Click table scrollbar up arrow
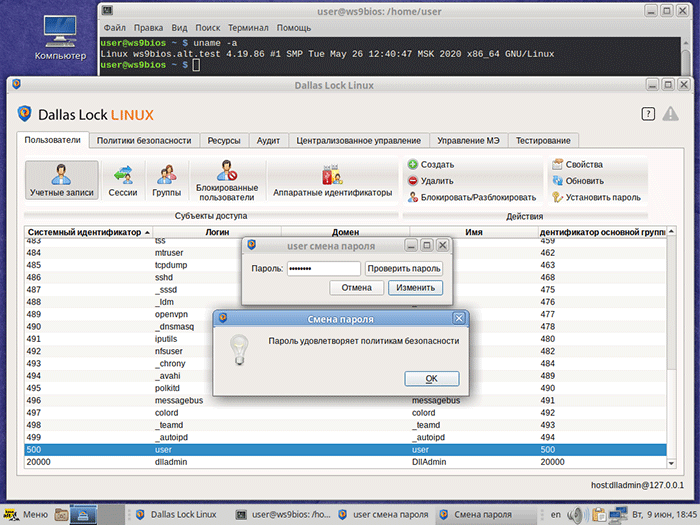The width and height of the screenshot is (700, 525). click(671, 231)
